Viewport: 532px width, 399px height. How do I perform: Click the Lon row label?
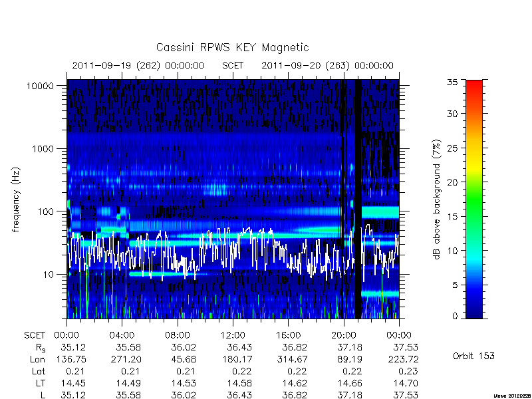coord(37,359)
